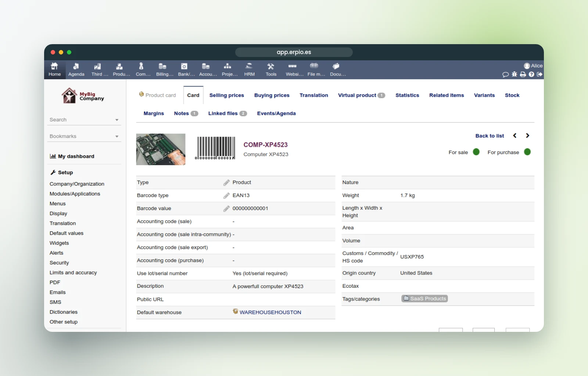Open the WAREHOUSEHOUSTON warehouse link

click(x=270, y=312)
